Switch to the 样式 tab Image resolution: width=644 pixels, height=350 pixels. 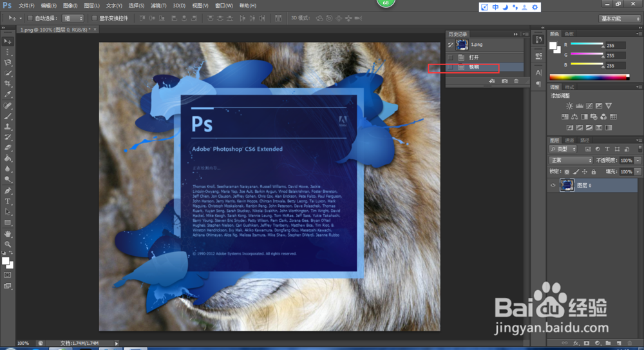569,87
